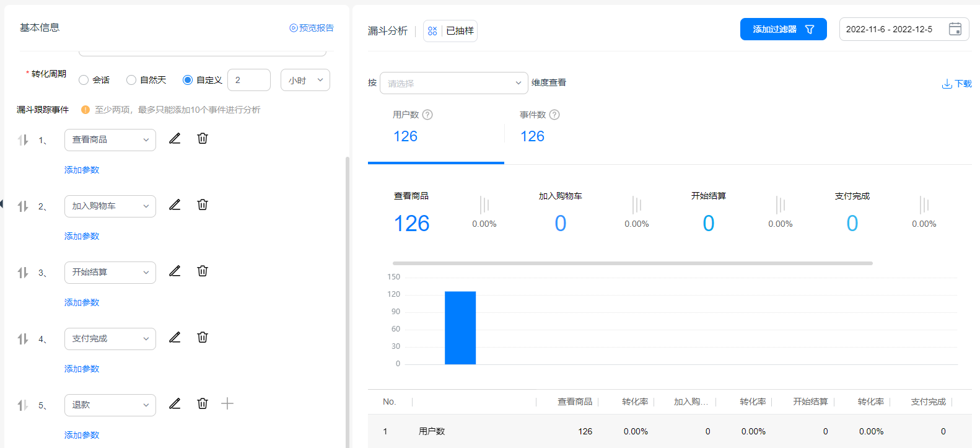Click the 漏斗分析 panel title
The height and width of the screenshot is (448, 980).
tap(388, 31)
